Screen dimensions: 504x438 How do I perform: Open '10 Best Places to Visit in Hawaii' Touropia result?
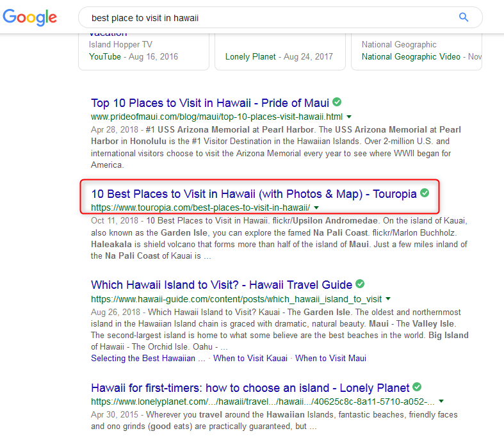pos(254,194)
